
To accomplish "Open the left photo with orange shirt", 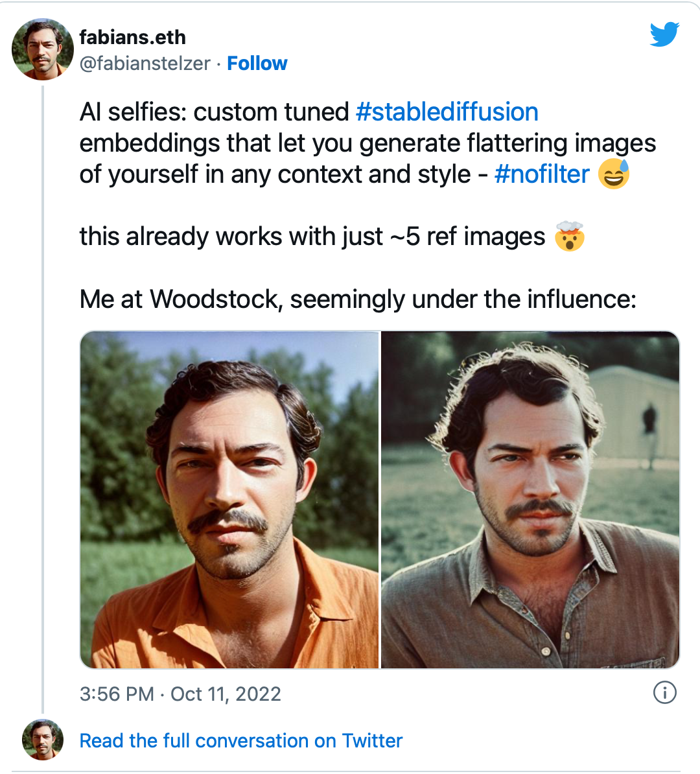I will coord(229,499).
